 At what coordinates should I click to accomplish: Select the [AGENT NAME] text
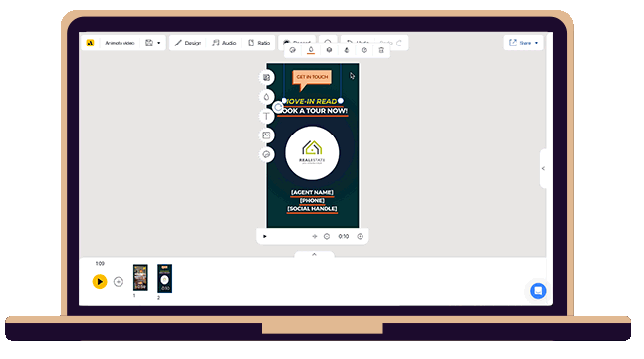(312, 192)
